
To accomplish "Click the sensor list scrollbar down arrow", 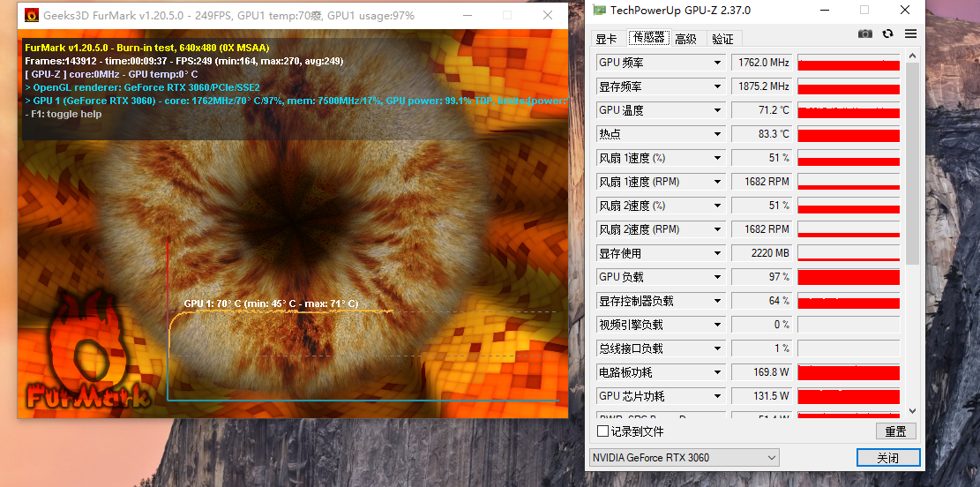I will coord(912,411).
